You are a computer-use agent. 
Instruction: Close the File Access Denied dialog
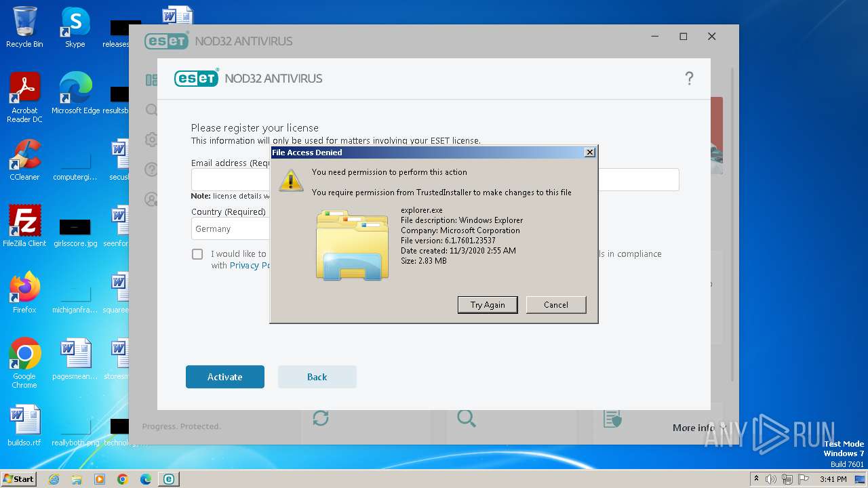point(590,152)
